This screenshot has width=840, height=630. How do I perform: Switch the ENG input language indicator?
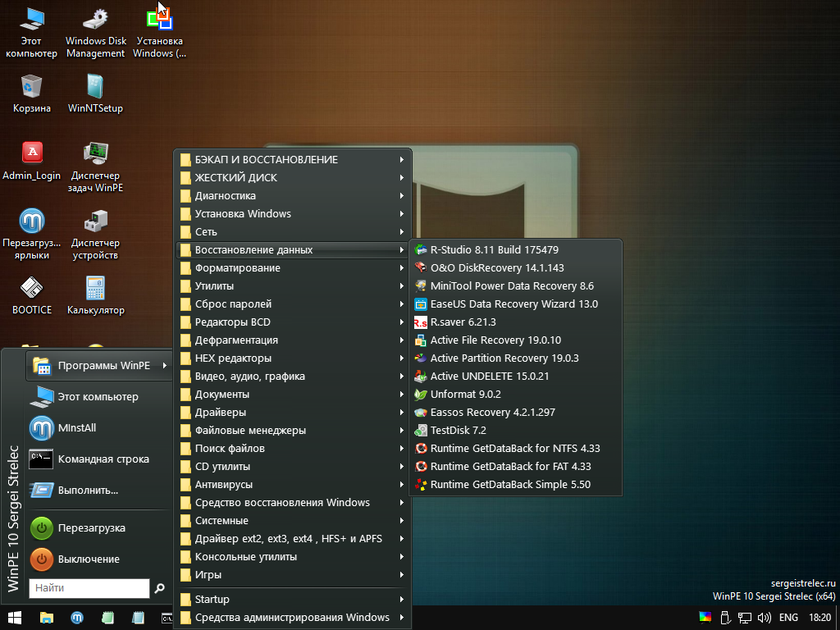point(788,618)
